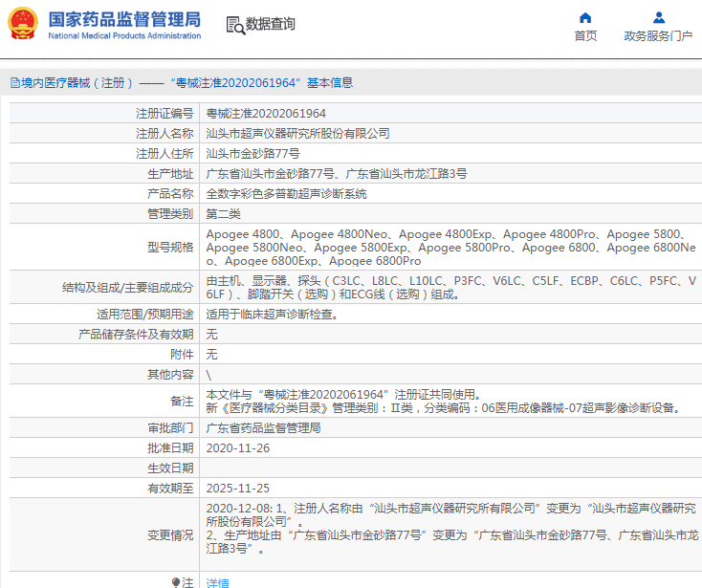This screenshot has width=702, height=588.
Task: Click the 注册人住所 row label
Action: point(165,154)
